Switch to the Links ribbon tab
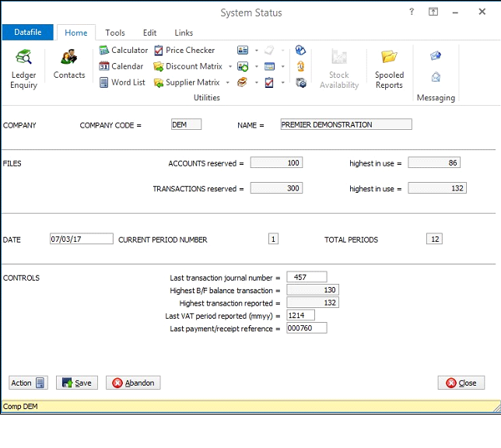Screen dimensions: 501x448 tap(184, 33)
